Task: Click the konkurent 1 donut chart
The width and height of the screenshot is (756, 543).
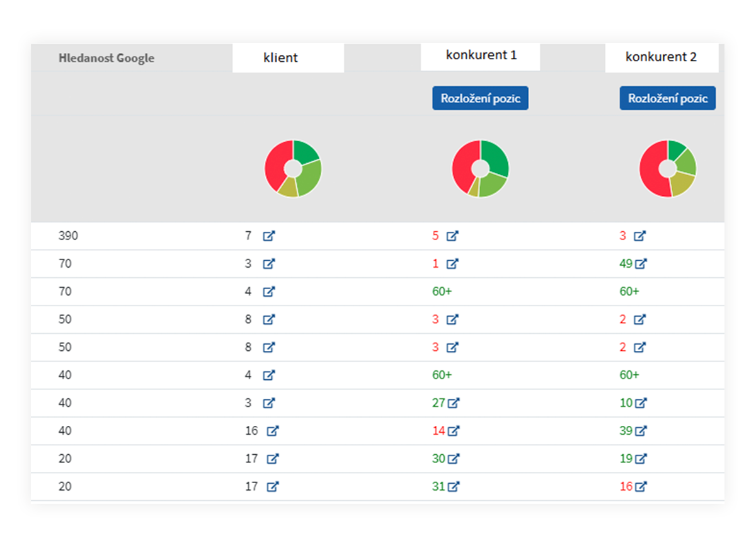Action: 480,169
